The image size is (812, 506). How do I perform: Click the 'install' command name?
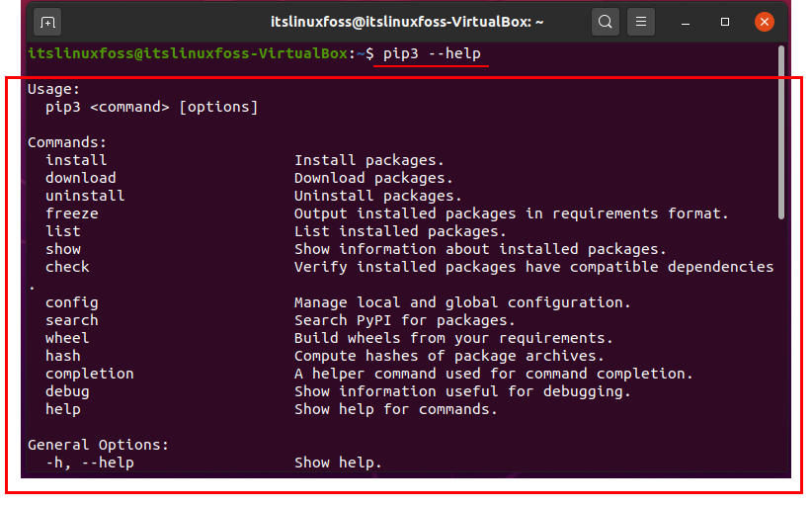tap(76, 160)
